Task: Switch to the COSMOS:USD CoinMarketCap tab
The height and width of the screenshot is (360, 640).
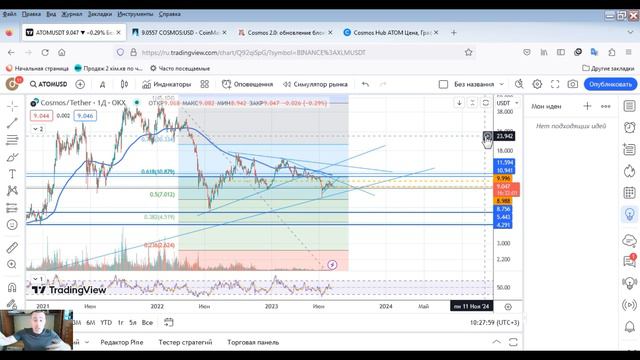Action: coord(180,32)
